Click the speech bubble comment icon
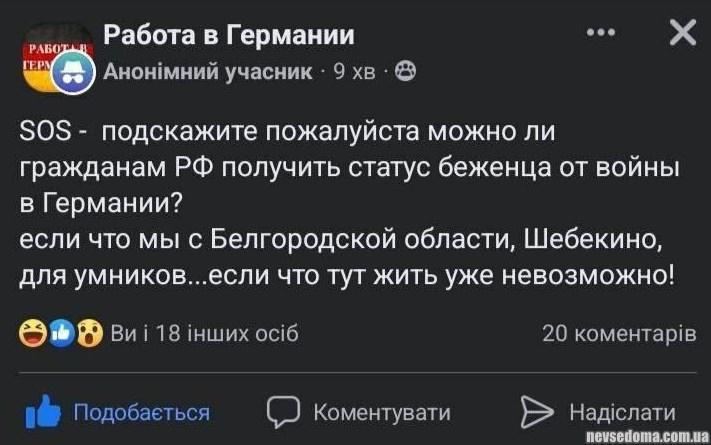 [x=285, y=411]
